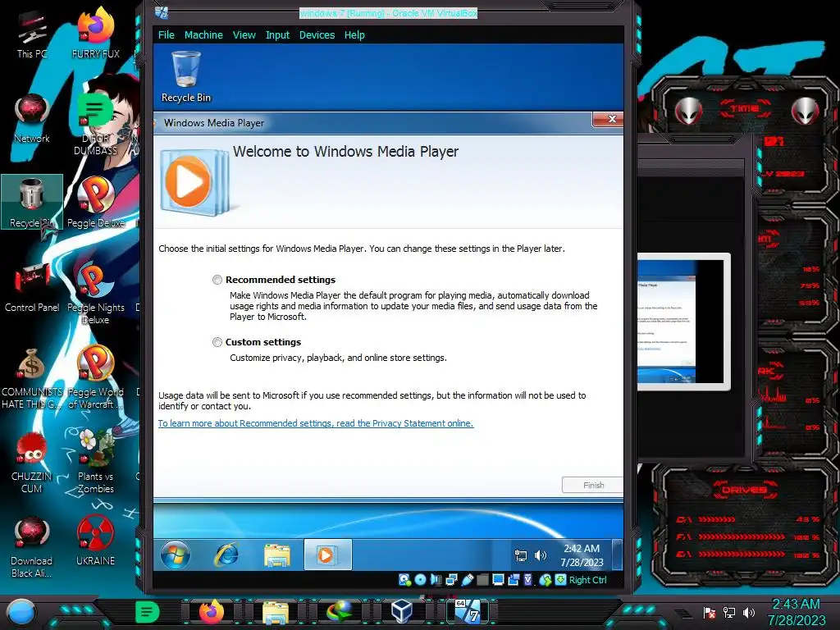Click VirtualBox USB devices indicator
This screenshot has width=840, height=630.
tap(467, 580)
